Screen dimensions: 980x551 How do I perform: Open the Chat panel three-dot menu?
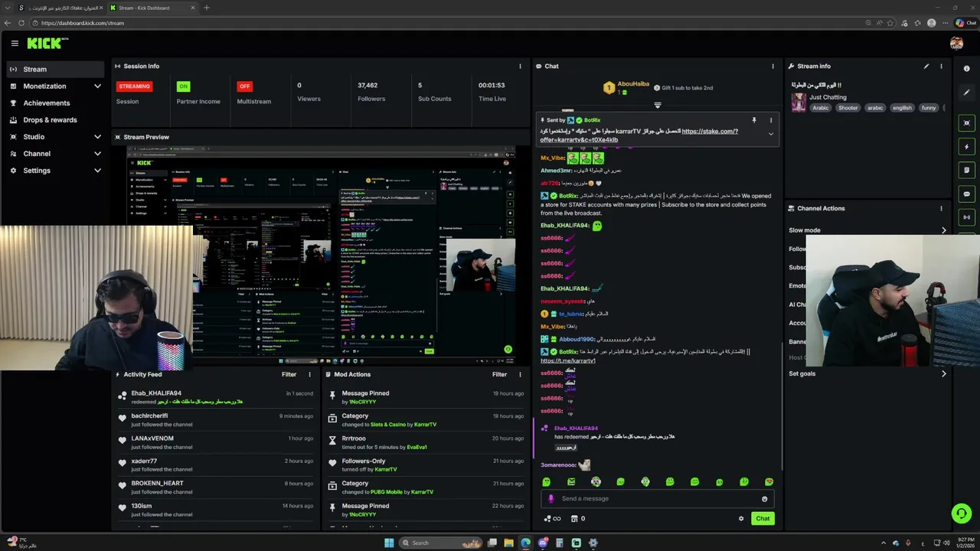[773, 66]
